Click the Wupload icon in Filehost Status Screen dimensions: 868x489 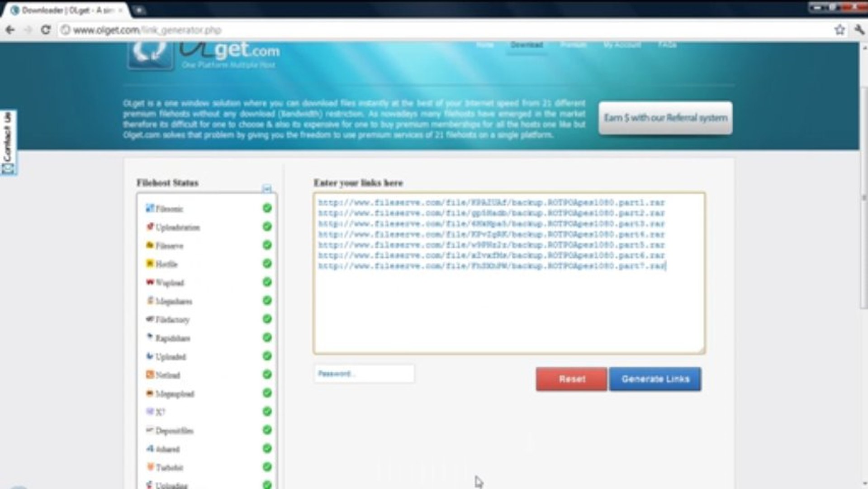point(149,283)
